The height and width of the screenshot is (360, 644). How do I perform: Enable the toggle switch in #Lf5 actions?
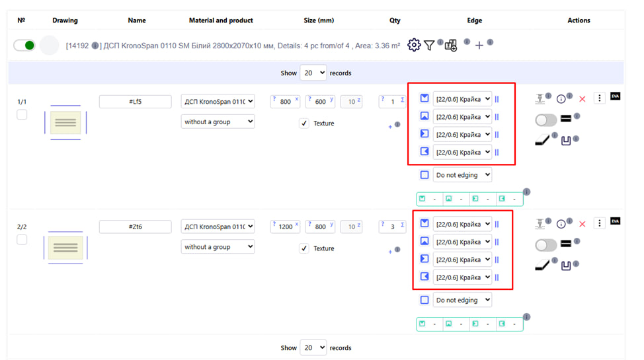[545, 120]
